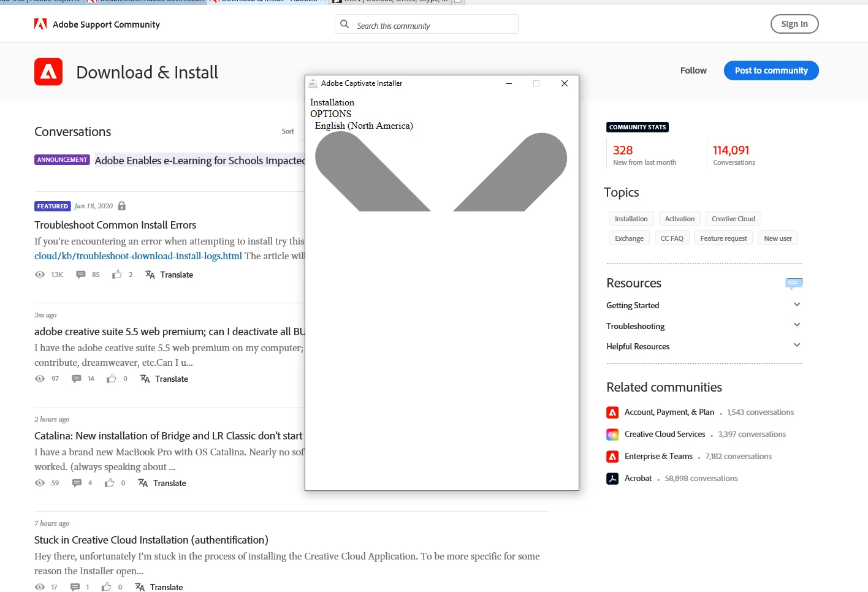Click the views eye icon showing 97
Image resolution: width=868 pixels, height=592 pixels.
pos(40,379)
